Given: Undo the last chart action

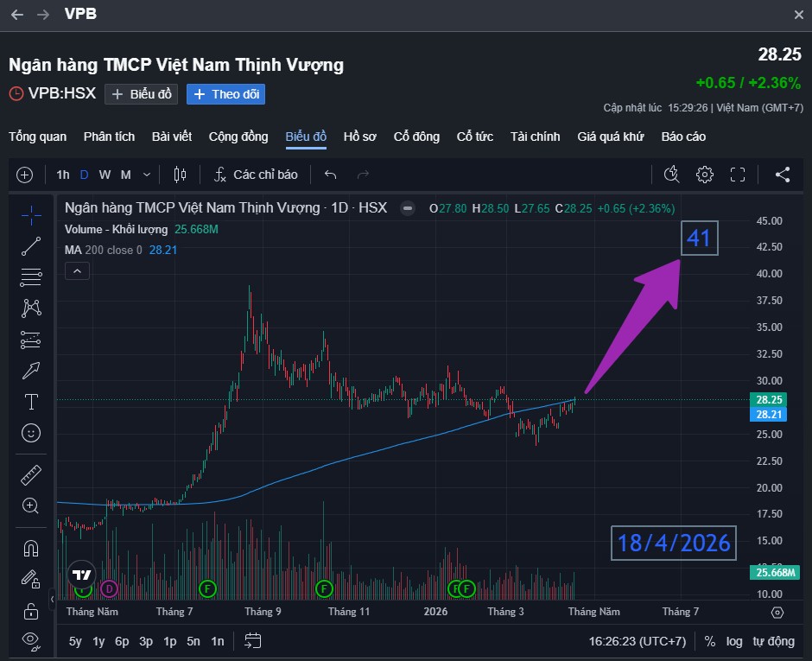Looking at the screenshot, I should (x=330, y=175).
